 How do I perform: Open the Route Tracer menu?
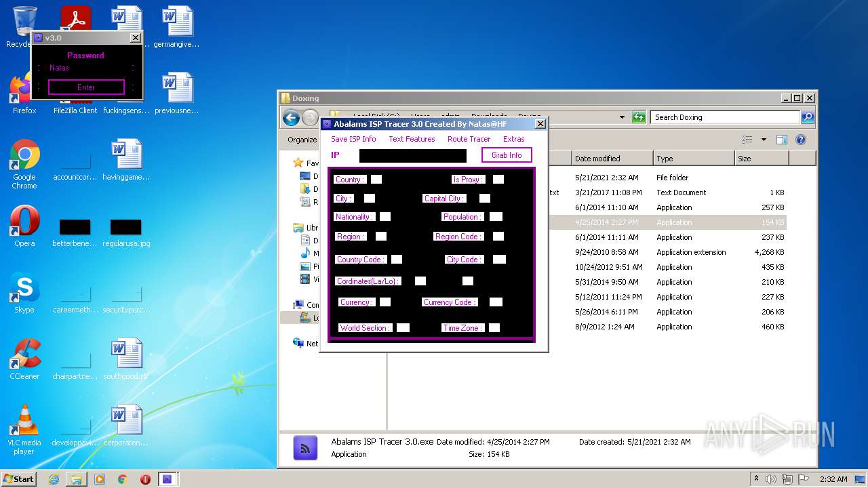[x=469, y=139]
